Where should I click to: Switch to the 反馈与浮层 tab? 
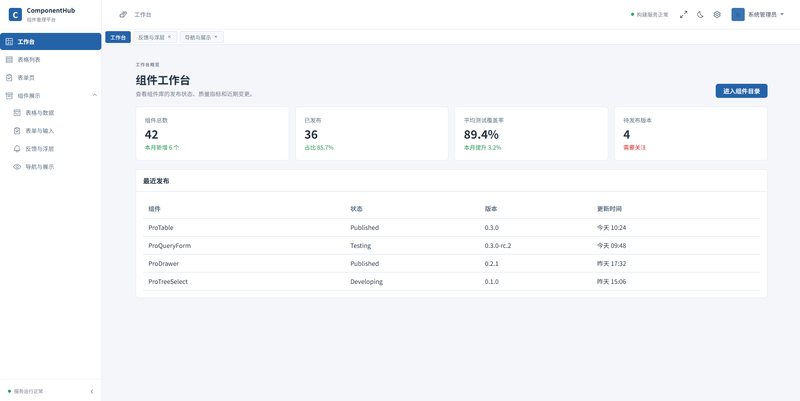tap(152, 37)
